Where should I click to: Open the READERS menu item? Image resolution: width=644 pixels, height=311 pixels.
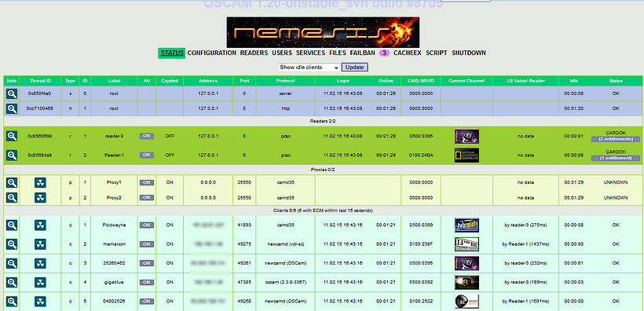(254, 53)
